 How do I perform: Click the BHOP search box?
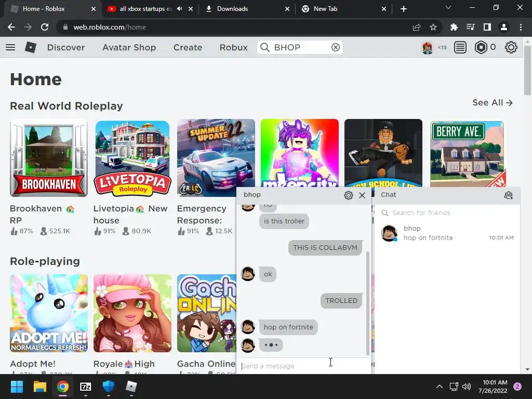300,47
